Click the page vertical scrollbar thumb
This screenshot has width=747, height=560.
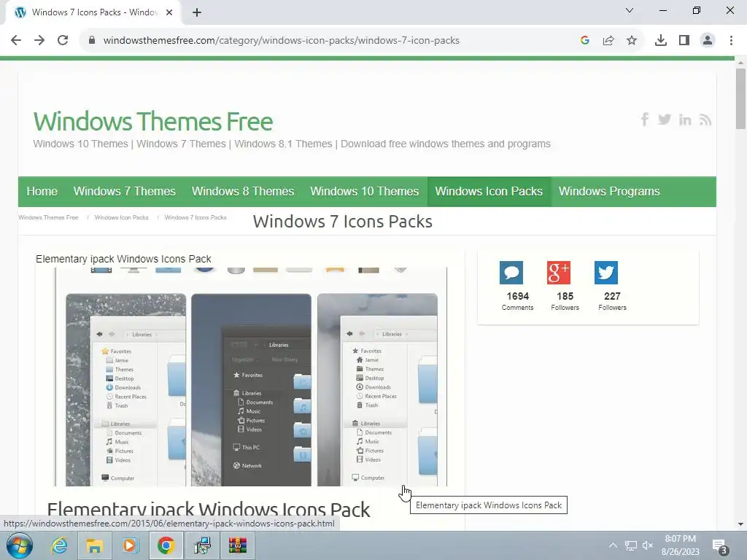[740, 98]
